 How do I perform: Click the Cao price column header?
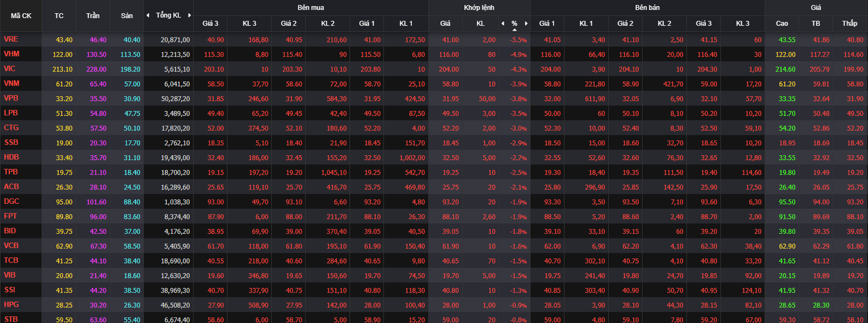(x=782, y=24)
